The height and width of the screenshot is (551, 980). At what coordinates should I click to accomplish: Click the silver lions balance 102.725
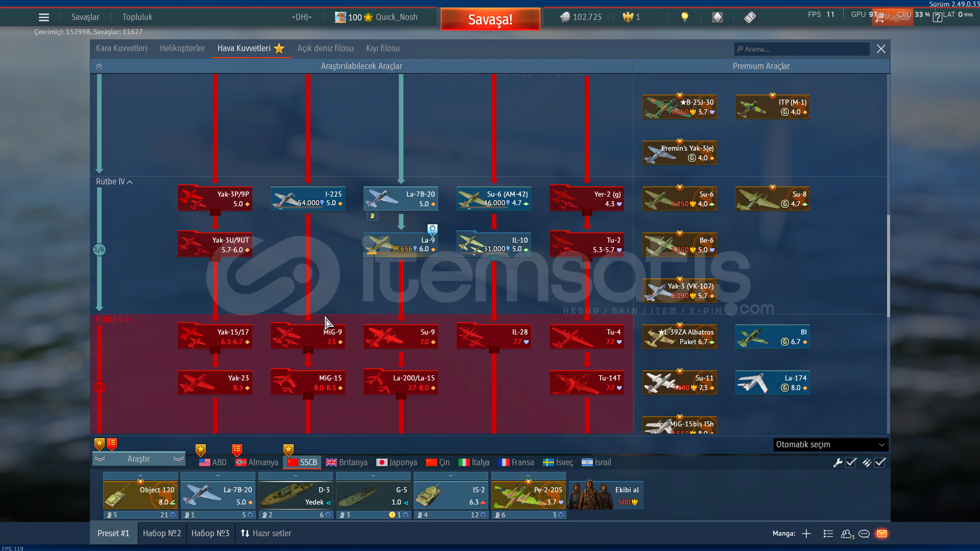[x=581, y=17]
